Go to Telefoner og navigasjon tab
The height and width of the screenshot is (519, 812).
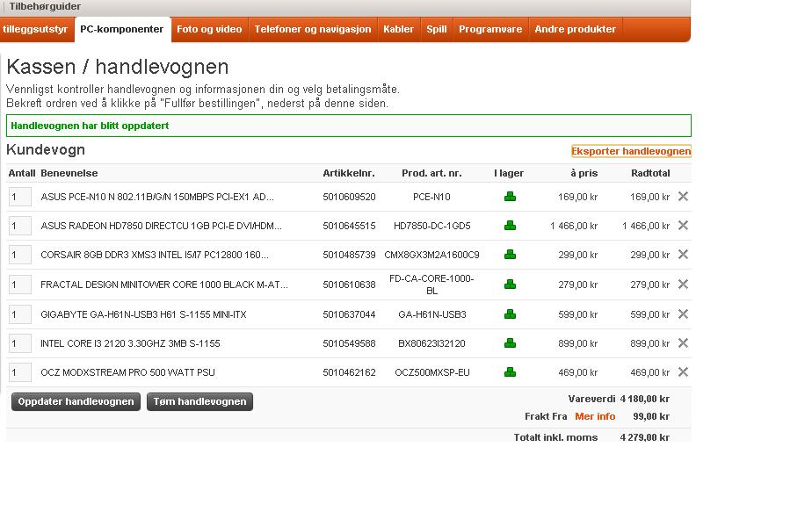click(313, 30)
